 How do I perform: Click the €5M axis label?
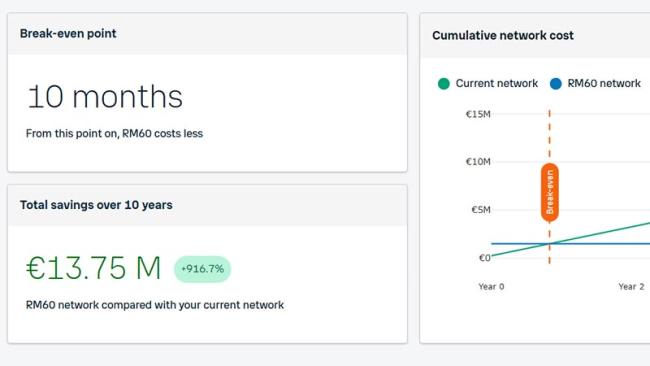[481, 210]
